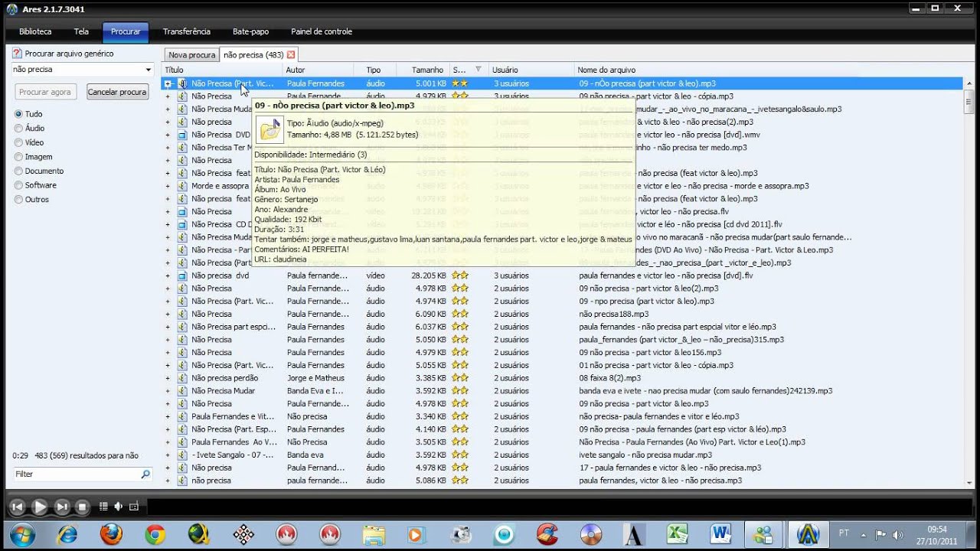Select the Vídeo search type

point(18,142)
